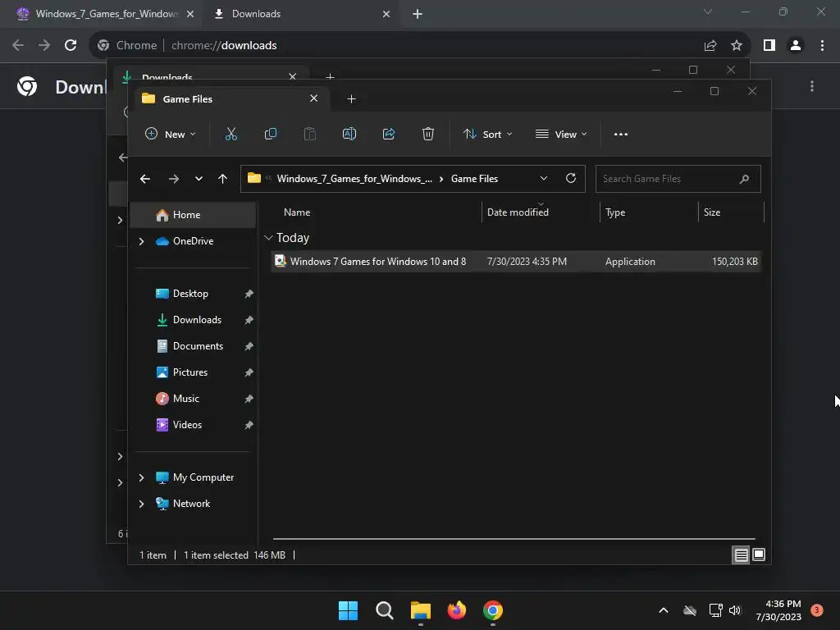Viewport: 840px width, 630px height.
Task: Switch to details view layout icon
Action: pos(741,555)
